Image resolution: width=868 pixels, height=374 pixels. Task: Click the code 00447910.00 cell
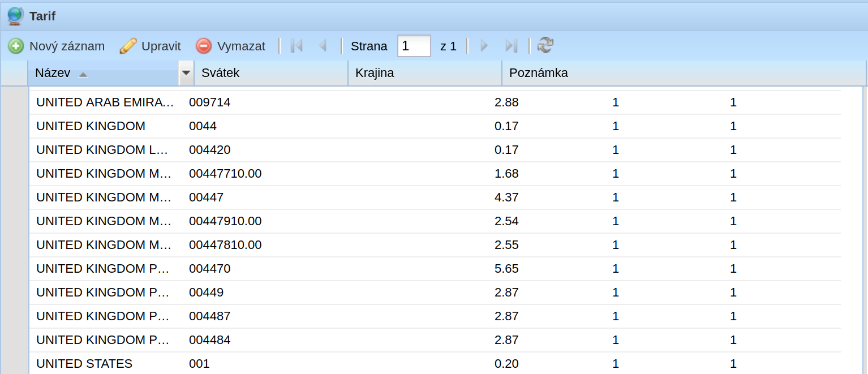[225, 221]
